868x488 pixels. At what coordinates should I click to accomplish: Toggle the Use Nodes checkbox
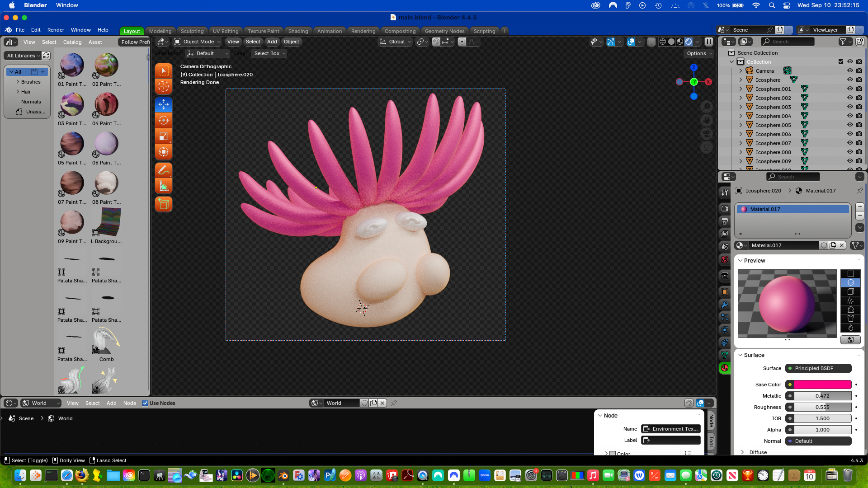pyautogui.click(x=145, y=403)
